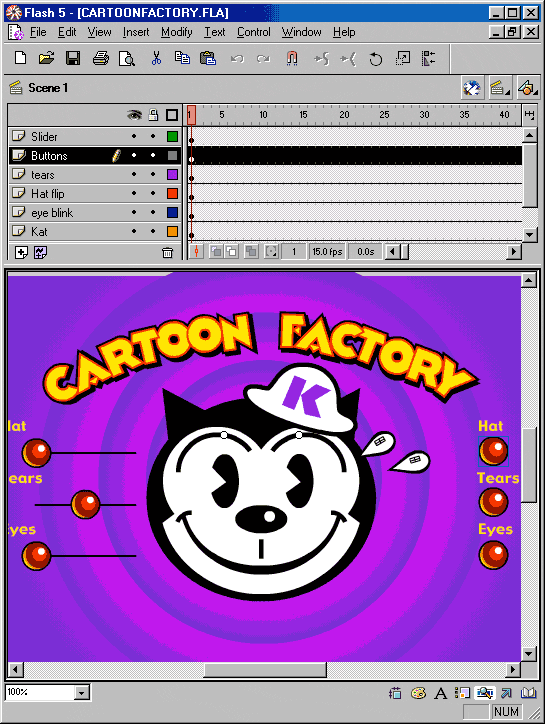Click the Print icon in toolbar

[100, 58]
